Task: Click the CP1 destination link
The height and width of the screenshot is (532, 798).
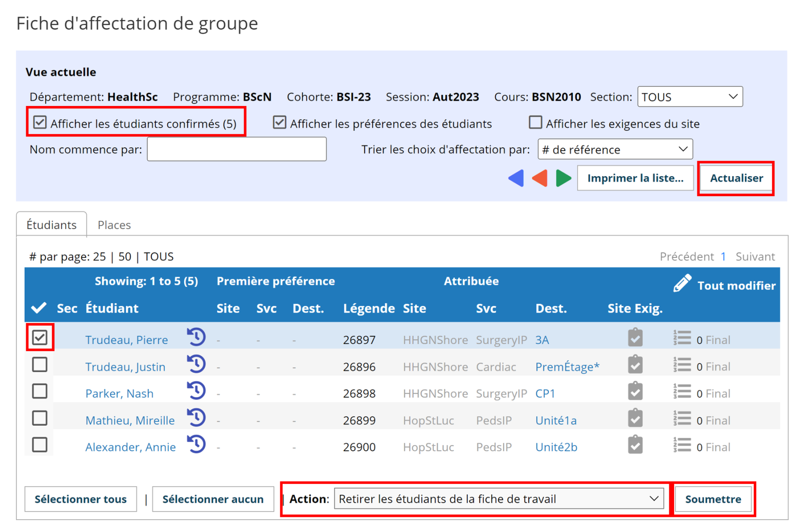Action: (545, 394)
